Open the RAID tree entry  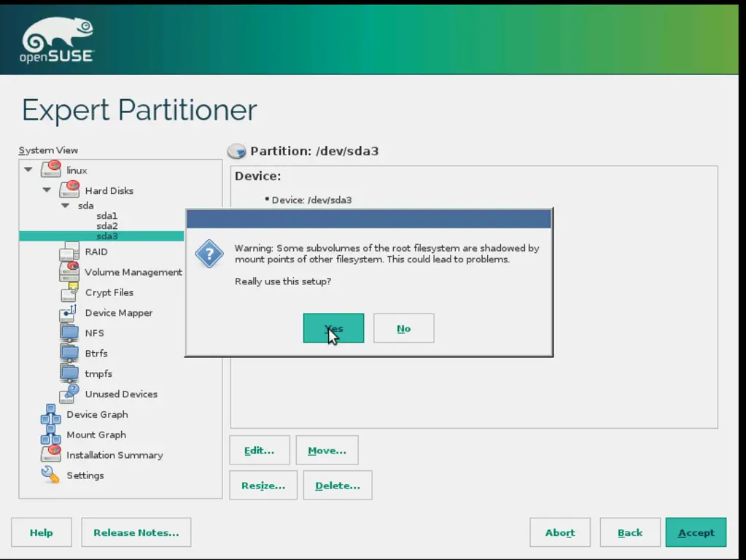(x=96, y=252)
